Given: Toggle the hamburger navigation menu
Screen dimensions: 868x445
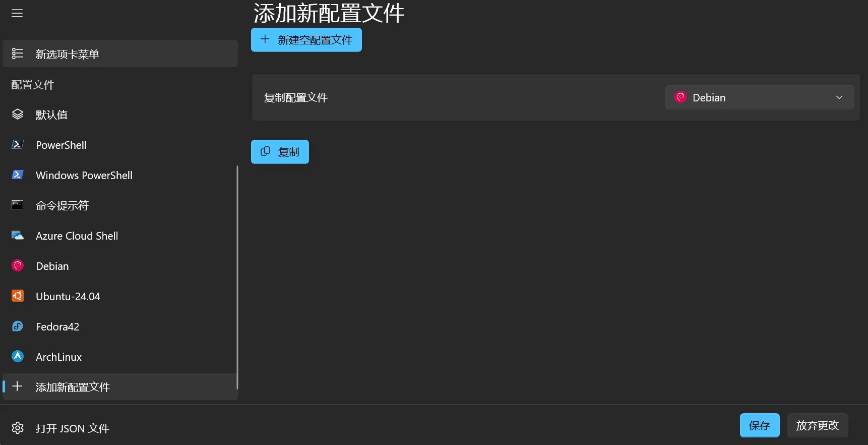Looking at the screenshot, I should [17, 13].
